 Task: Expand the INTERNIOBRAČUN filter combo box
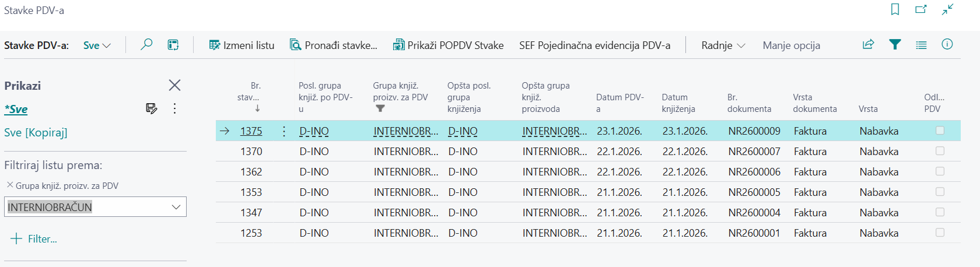click(176, 207)
